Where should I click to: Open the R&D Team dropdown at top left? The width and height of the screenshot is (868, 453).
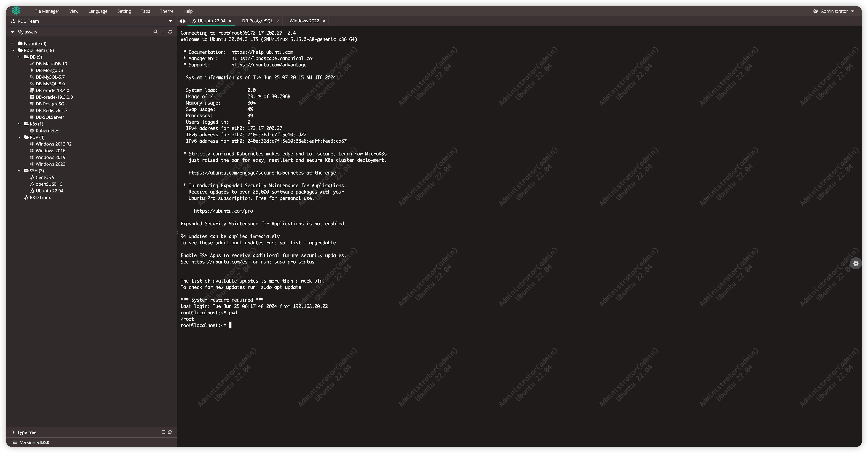click(x=171, y=21)
